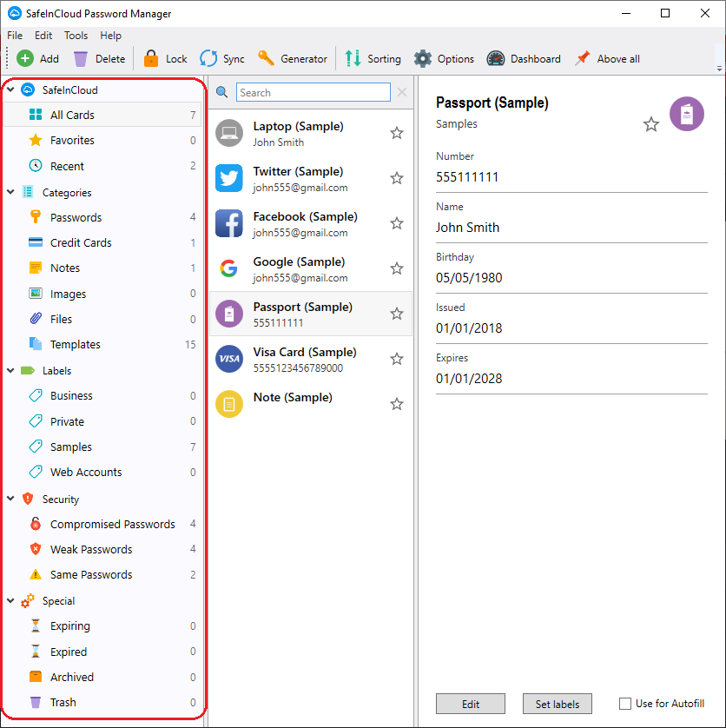Click the Archived box icon

(36, 677)
